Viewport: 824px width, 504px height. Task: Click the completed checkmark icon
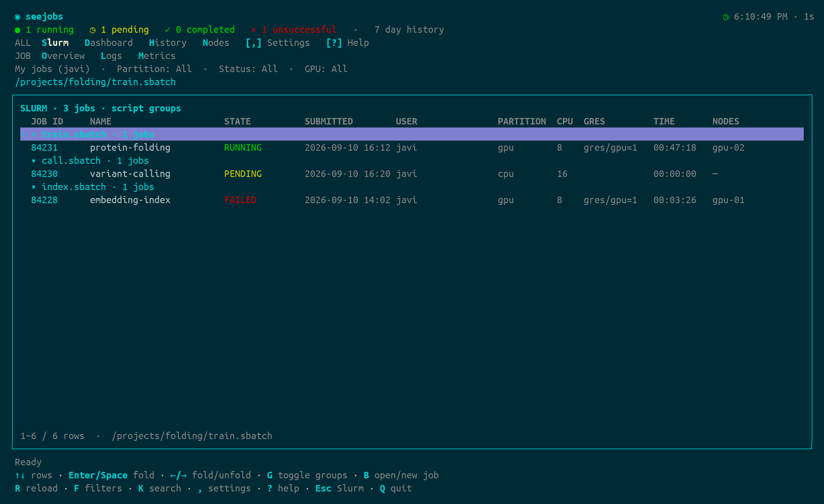tap(168, 30)
